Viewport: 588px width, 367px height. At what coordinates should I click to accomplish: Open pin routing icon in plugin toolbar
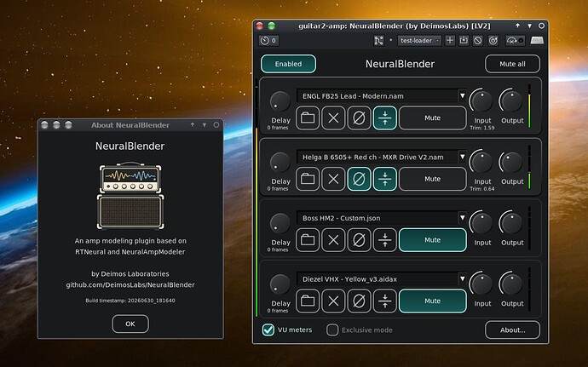click(x=378, y=41)
